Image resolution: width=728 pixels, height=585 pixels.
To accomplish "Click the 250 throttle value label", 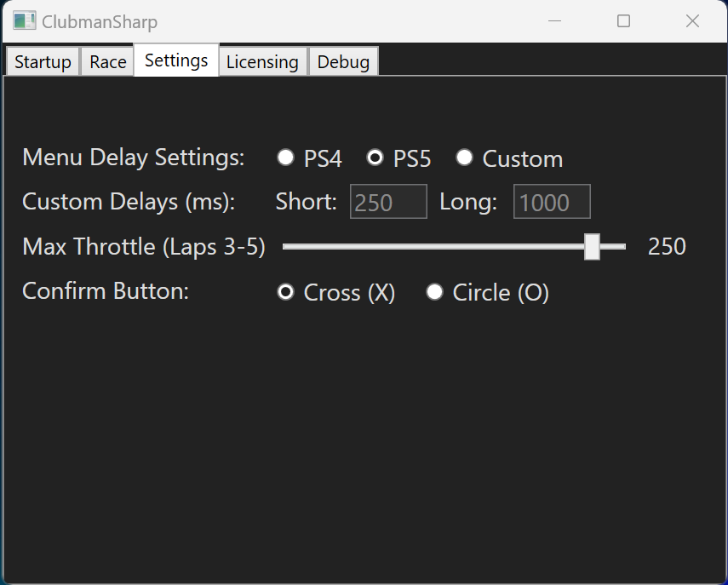I will (x=667, y=246).
